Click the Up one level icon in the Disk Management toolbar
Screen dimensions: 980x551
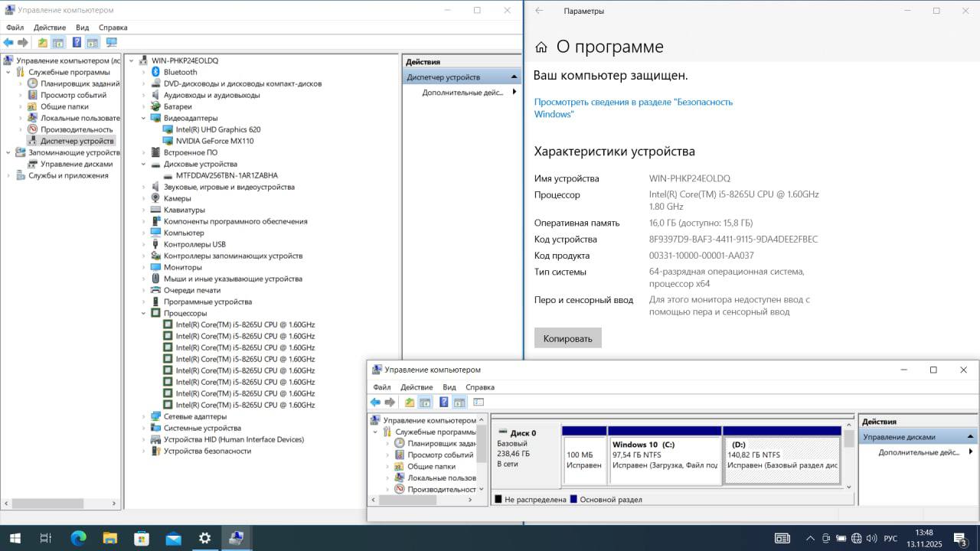click(410, 402)
